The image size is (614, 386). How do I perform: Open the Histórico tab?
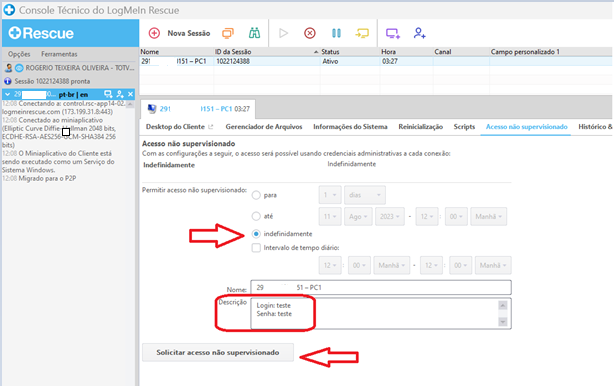pos(595,127)
